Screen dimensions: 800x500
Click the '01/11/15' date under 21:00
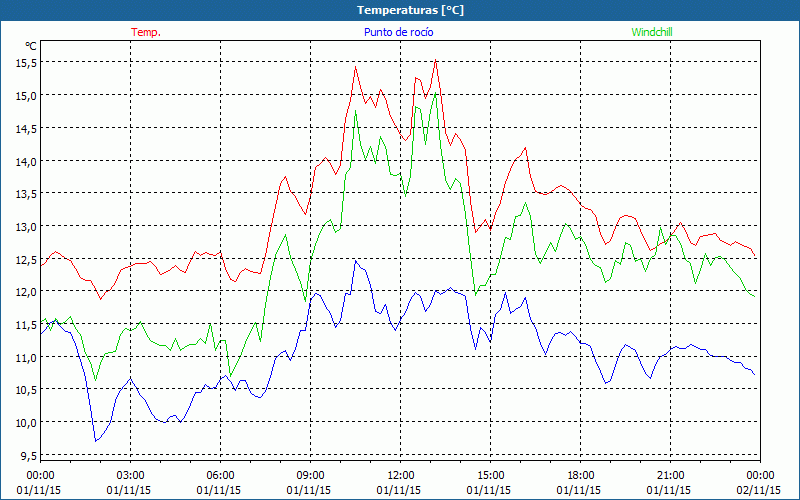668,490
